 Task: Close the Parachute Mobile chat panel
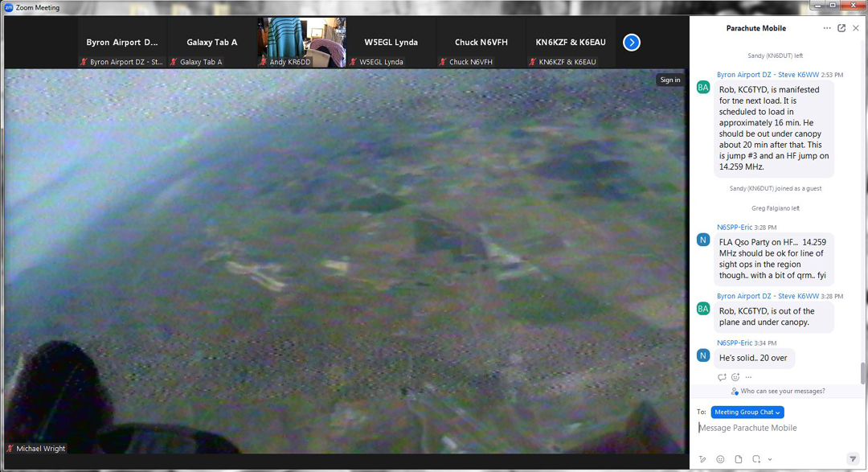(x=856, y=28)
